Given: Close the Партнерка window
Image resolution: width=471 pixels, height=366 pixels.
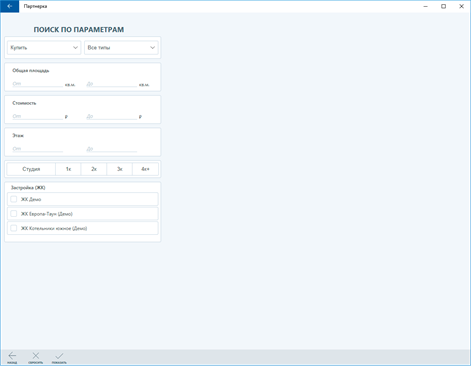Looking at the screenshot, I should click(461, 6).
